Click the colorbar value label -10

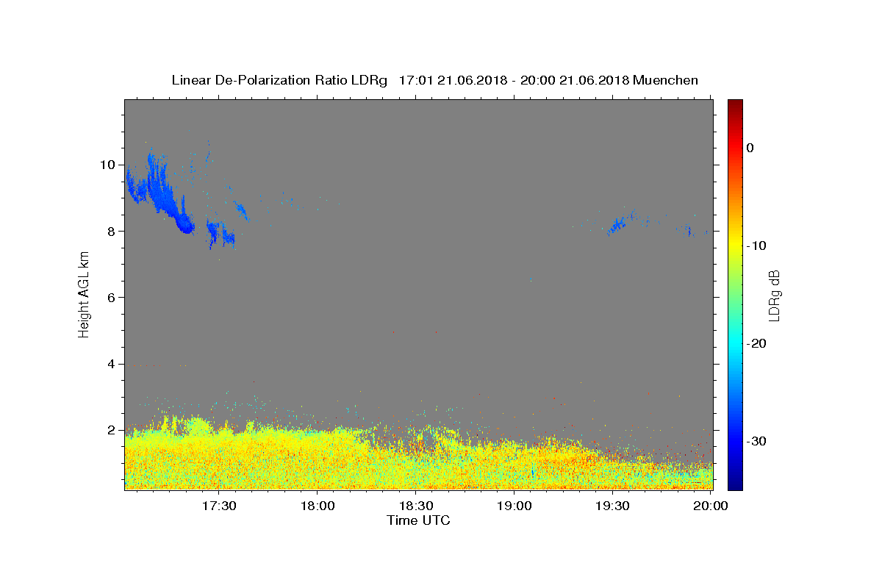[x=757, y=245]
